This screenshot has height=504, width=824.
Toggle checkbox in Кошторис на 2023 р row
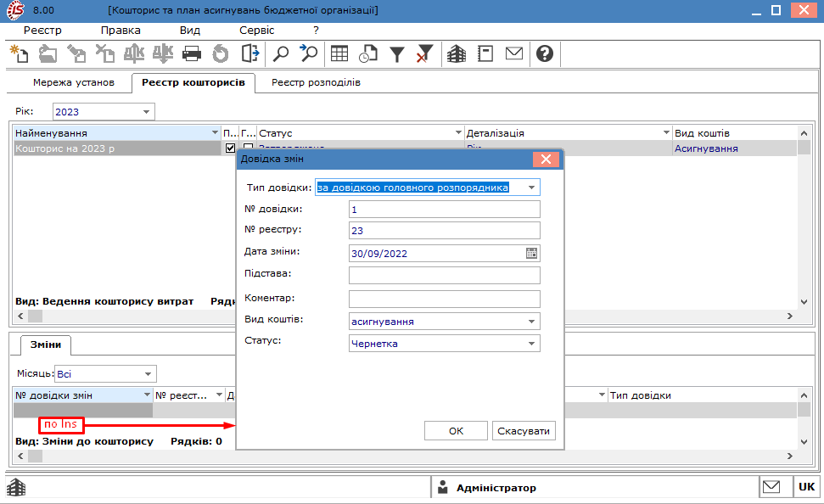pos(230,148)
